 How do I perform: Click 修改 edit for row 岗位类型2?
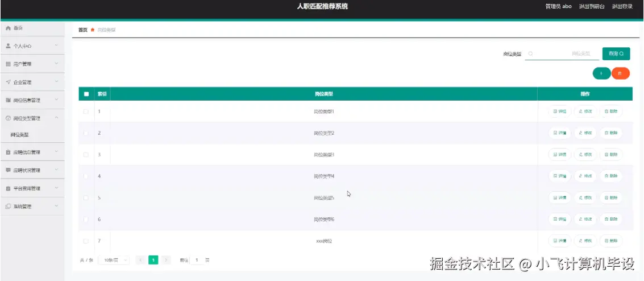585,133
